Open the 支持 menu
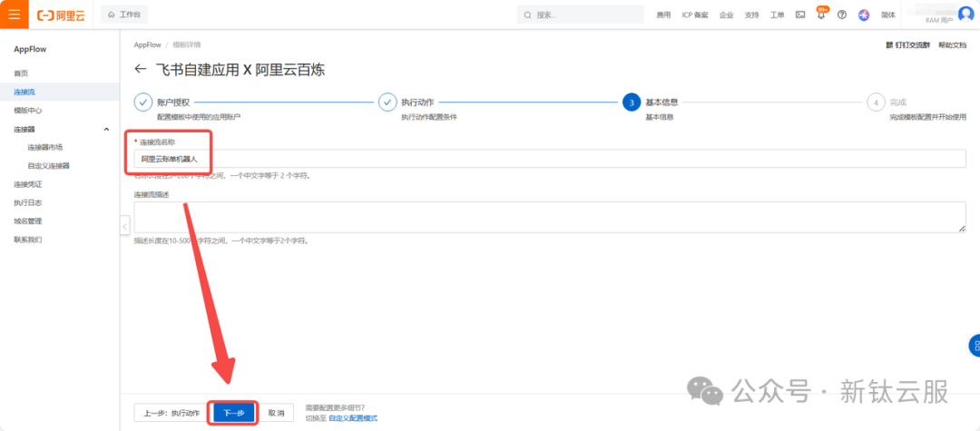980x431 pixels. 751,15
